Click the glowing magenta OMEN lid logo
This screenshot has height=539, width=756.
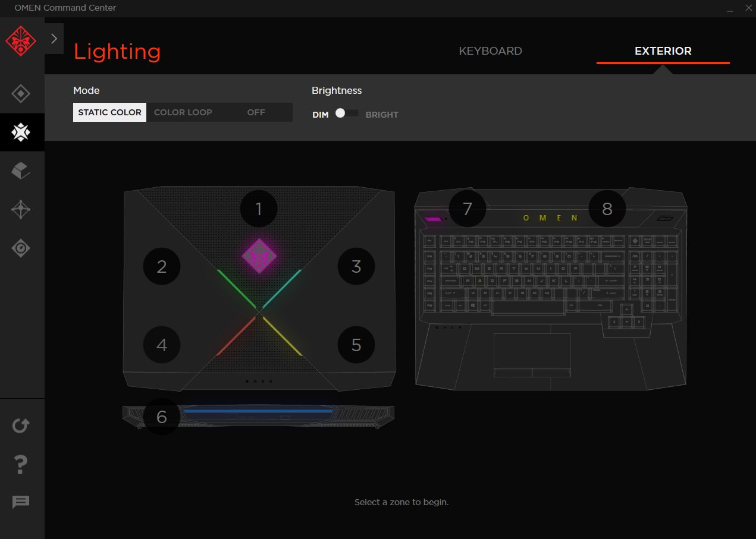pos(259,256)
